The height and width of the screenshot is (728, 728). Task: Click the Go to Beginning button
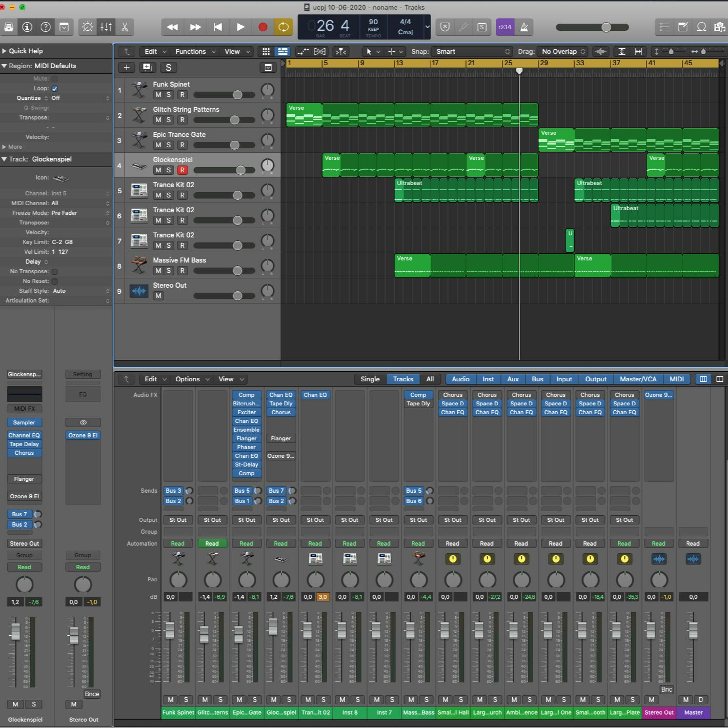coord(217,27)
